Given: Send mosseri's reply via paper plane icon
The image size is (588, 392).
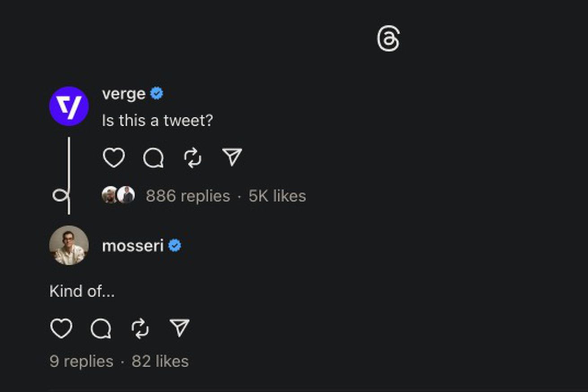Looking at the screenshot, I should [180, 327].
